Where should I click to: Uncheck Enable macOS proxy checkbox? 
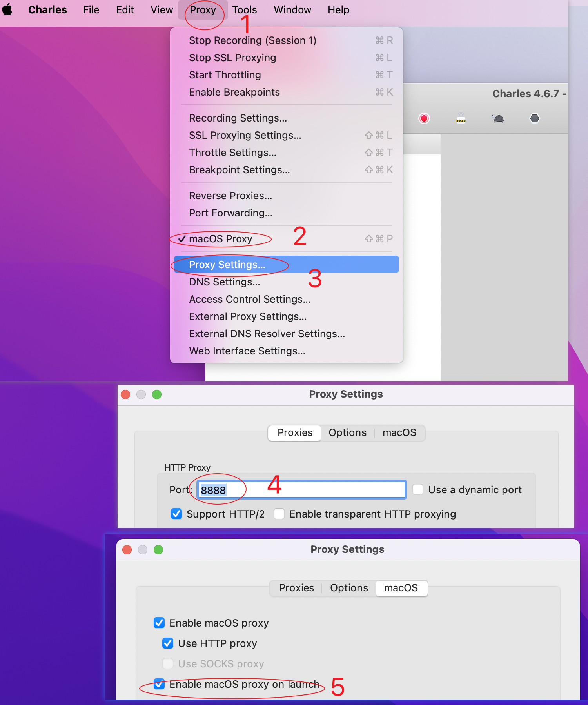(159, 623)
